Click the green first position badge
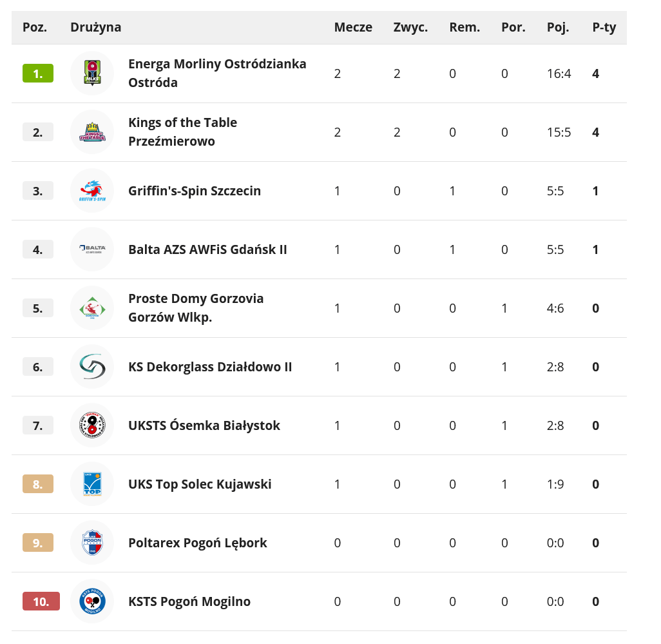The height and width of the screenshot is (644, 661). coord(38,73)
